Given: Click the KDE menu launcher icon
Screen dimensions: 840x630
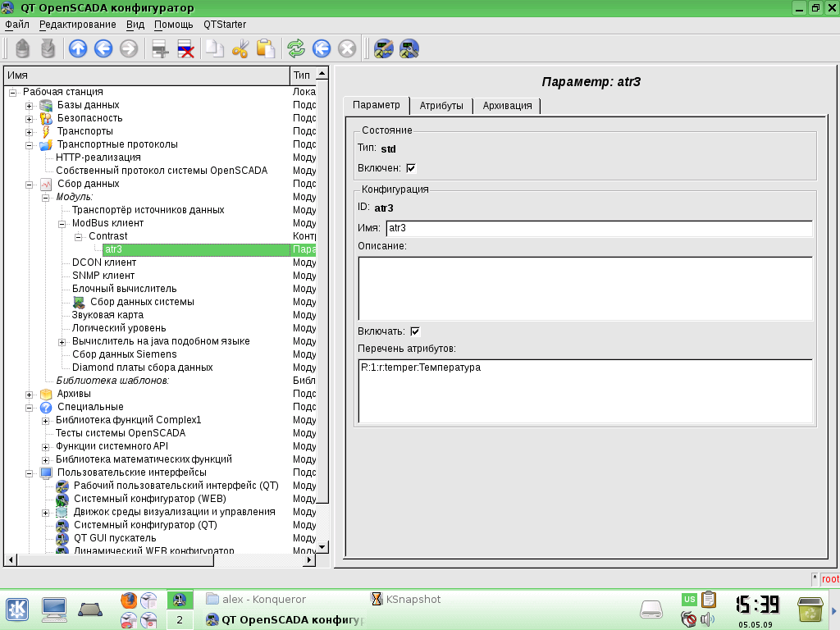Looking at the screenshot, I should tap(17, 609).
